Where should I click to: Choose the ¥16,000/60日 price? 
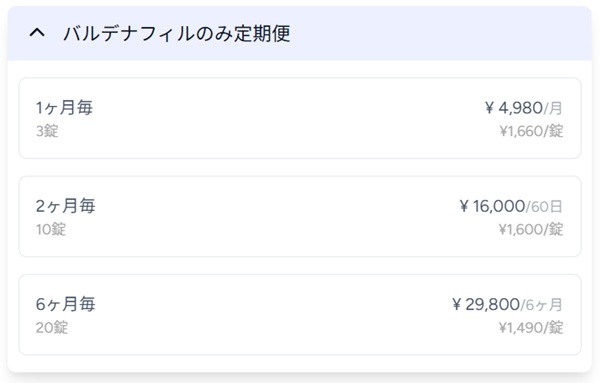(x=511, y=206)
